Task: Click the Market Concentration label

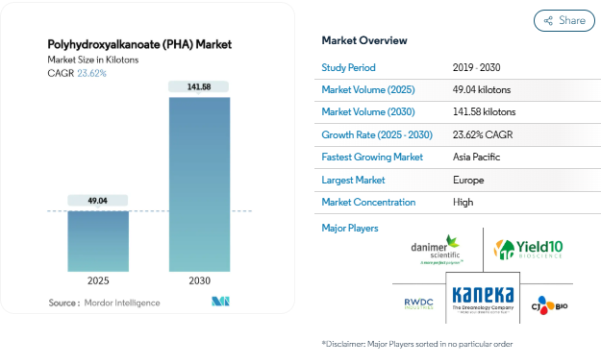Action: (368, 202)
